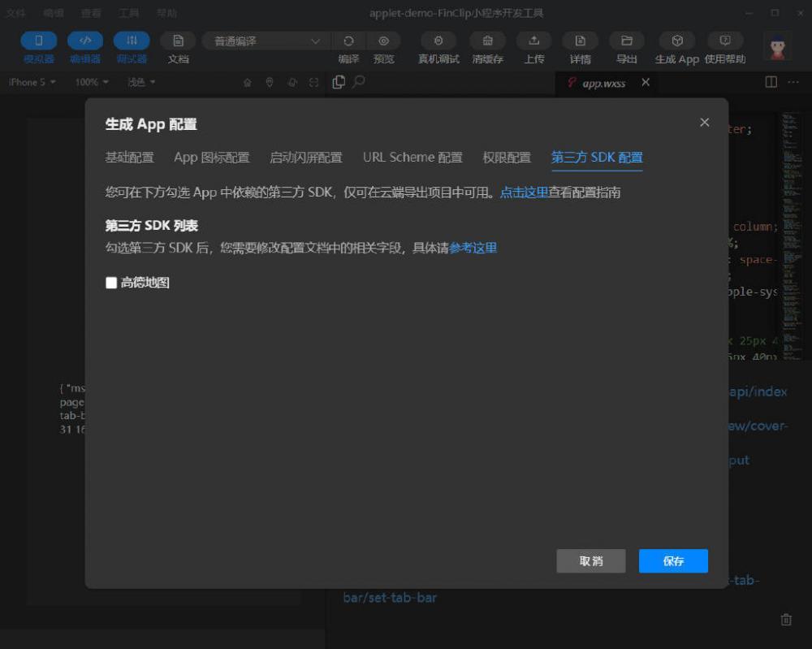Open the 使用帮助 help icon
Viewport: 812px width, 649px height.
pos(725,41)
